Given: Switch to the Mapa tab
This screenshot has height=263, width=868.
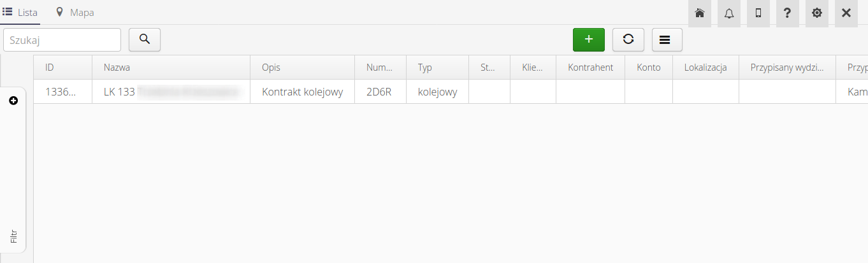Looking at the screenshot, I should (75, 12).
